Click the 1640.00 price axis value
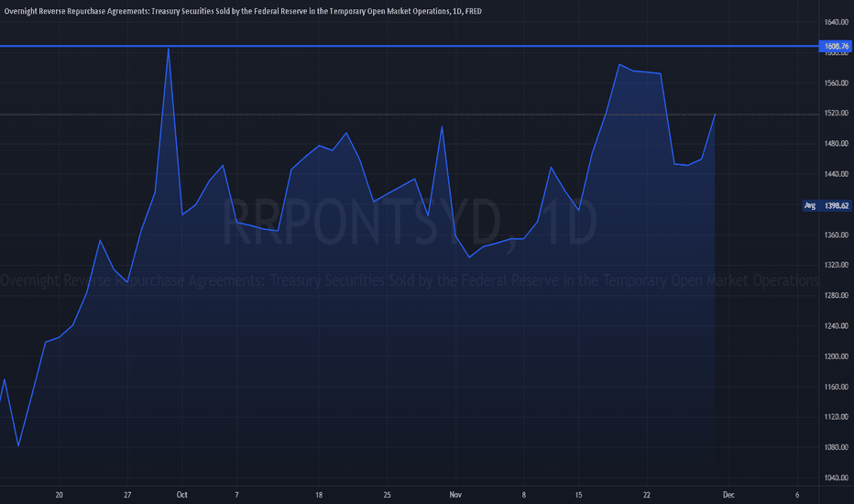The width and height of the screenshot is (854, 504). pyautogui.click(x=836, y=22)
